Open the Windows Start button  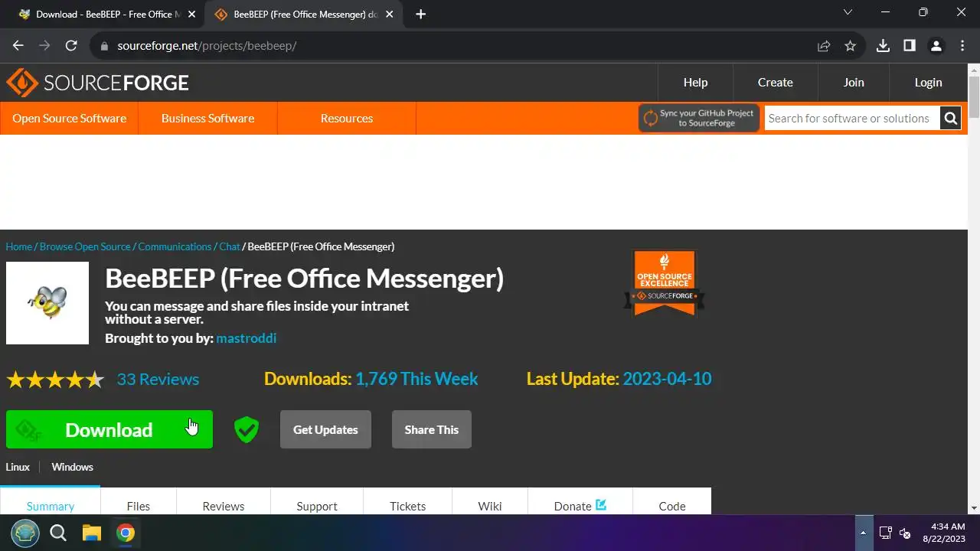point(25,533)
